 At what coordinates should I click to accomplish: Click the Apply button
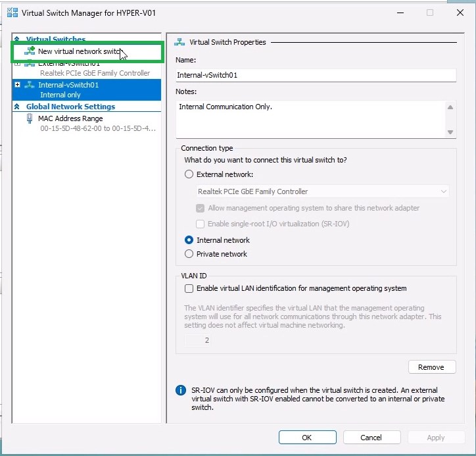point(436,437)
